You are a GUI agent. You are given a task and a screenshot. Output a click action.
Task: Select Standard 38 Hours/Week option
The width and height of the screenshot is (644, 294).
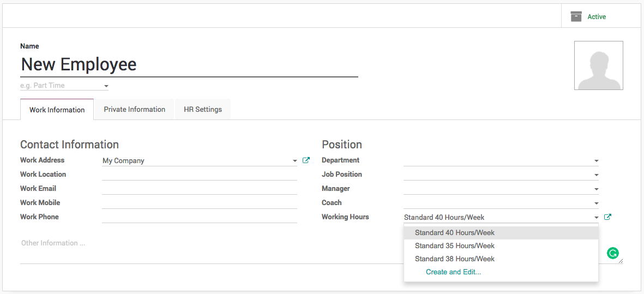(x=455, y=259)
